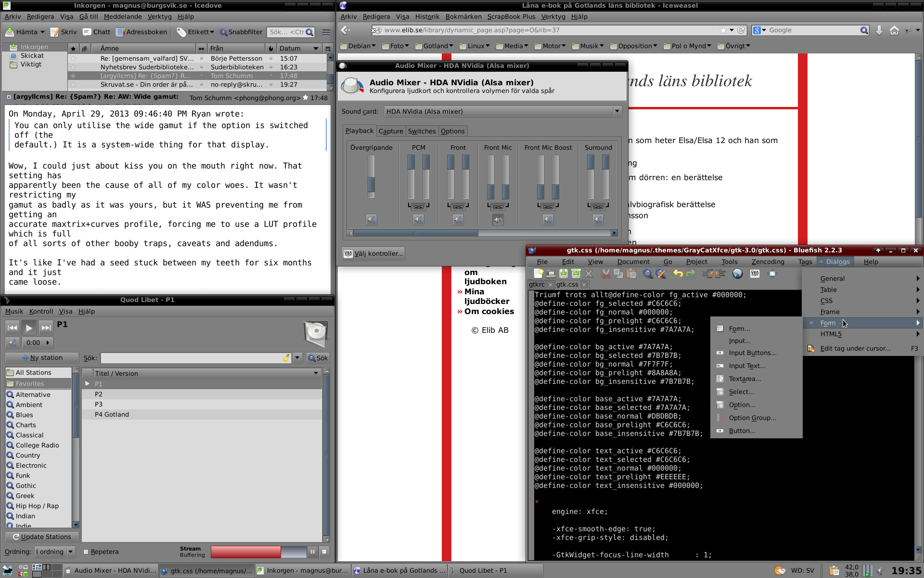Screen dimensions: 924x578
Task: Click the previous track button in Quod Libet
Action: 13,328
